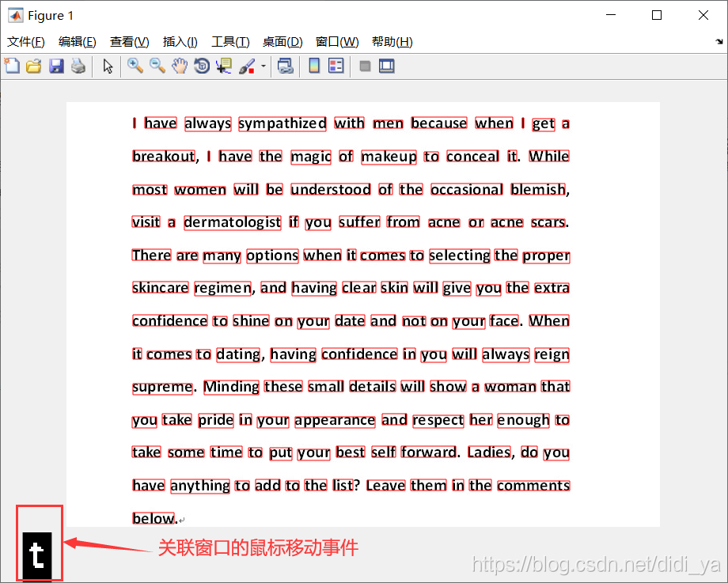Open the 文件(F) menu

[x=25, y=42]
